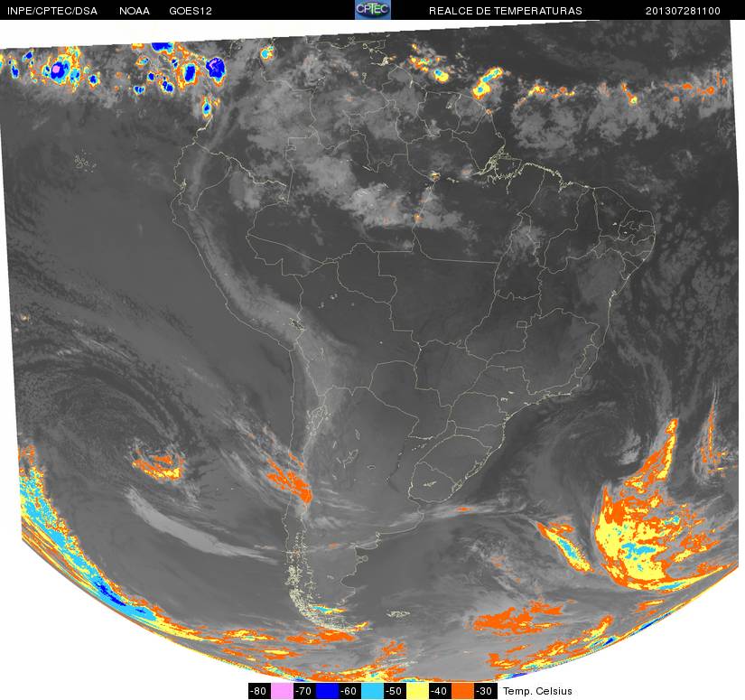Click the -80 legend value label
Viewport: 745px width, 700px height.
coord(259,691)
